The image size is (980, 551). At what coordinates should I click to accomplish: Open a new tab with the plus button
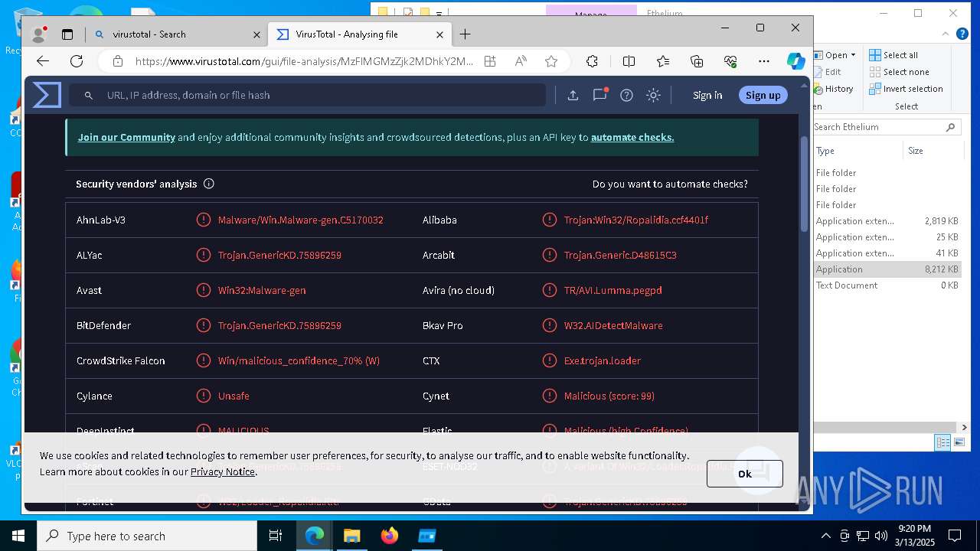[x=465, y=34]
